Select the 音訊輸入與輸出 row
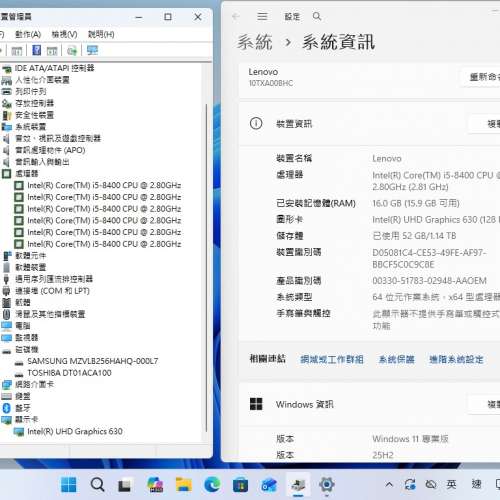This screenshot has height=500, width=500. tap(42, 162)
